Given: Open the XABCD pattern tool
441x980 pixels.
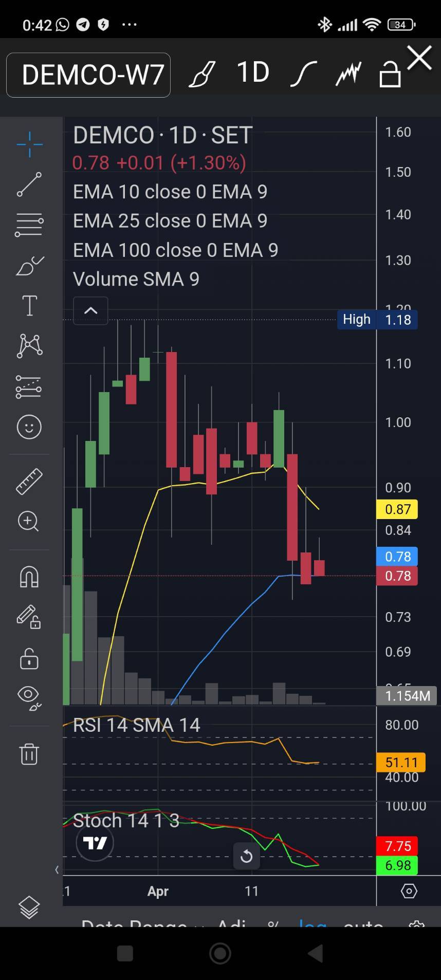Looking at the screenshot, I should click(x=29, y=346).
